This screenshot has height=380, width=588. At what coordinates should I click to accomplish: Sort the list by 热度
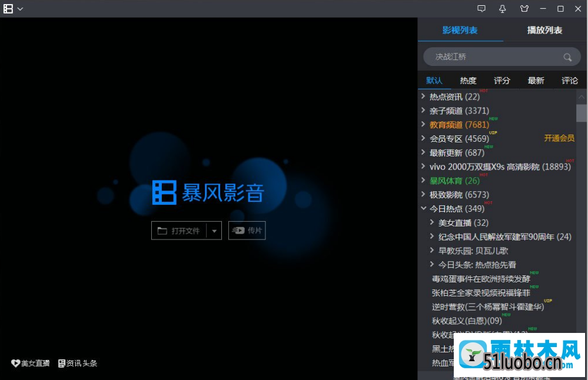pos(468,81)
